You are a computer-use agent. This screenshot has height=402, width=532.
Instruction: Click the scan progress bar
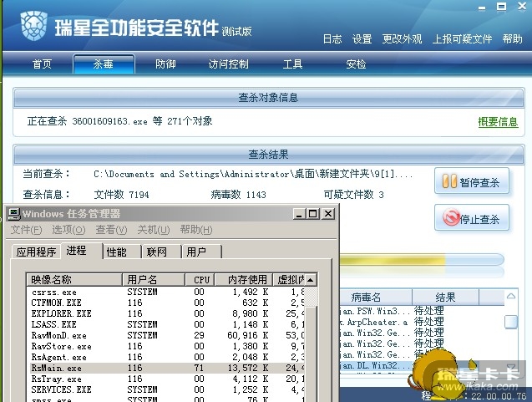click(422, 260)
